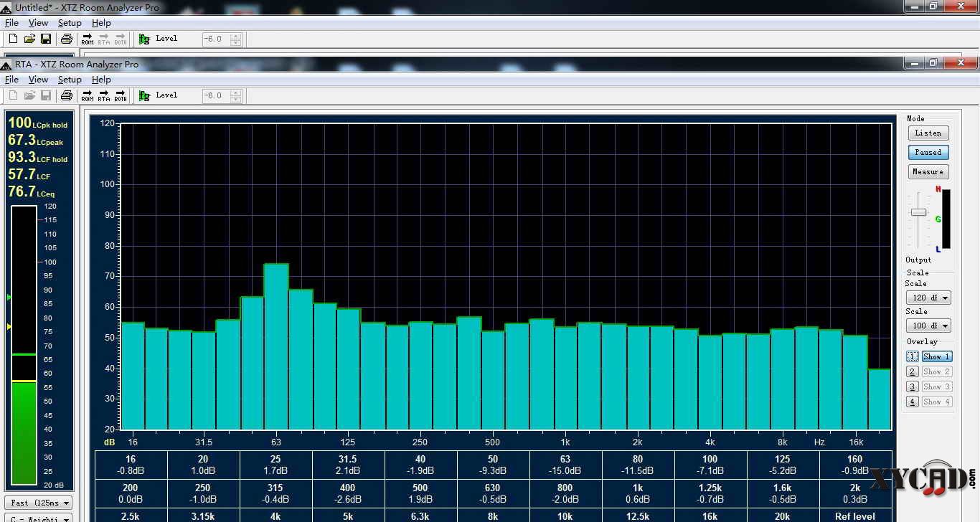This screenshot has height=522, width=980.
Task: Click the 76.7 LCeq reading
Action: pyautogui.click(x=32, y=192)
